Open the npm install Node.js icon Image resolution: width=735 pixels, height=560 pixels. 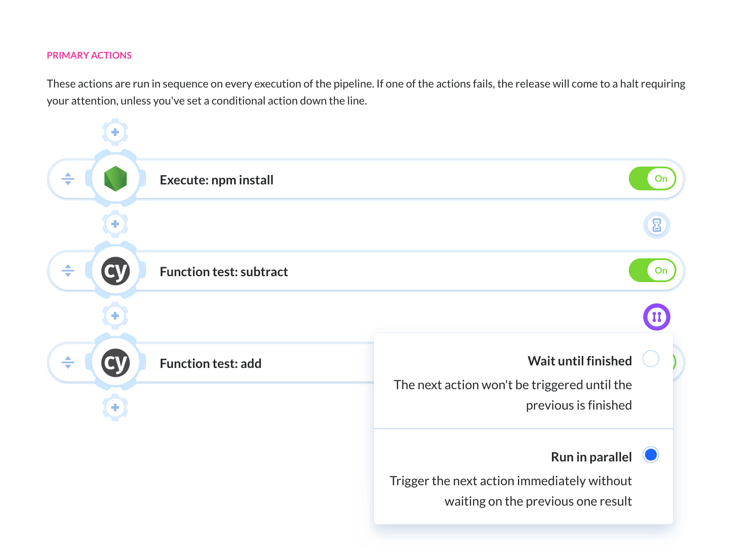(x=116, y=179)
